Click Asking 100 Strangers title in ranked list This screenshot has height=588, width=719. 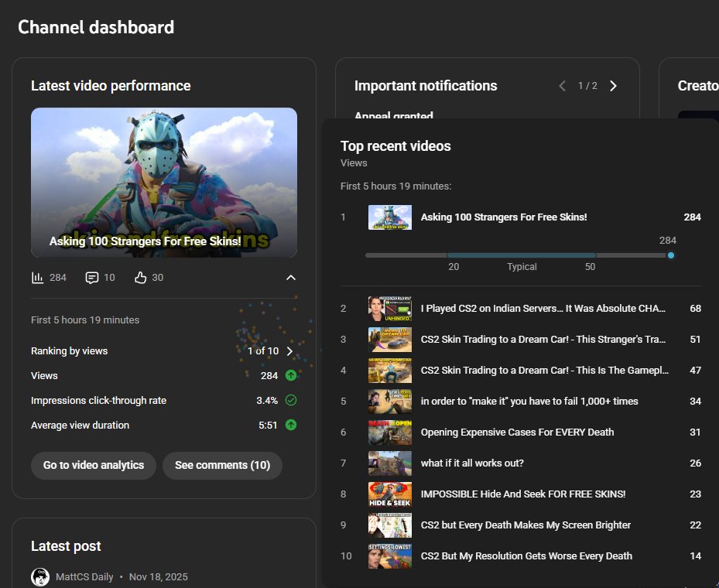point(504,217)
